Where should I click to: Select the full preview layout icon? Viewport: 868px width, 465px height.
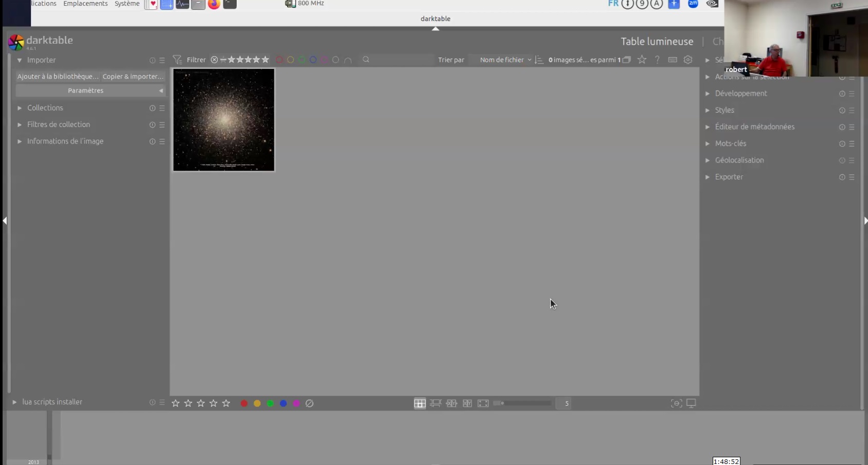pyautogui.click(x=483, y=403)
